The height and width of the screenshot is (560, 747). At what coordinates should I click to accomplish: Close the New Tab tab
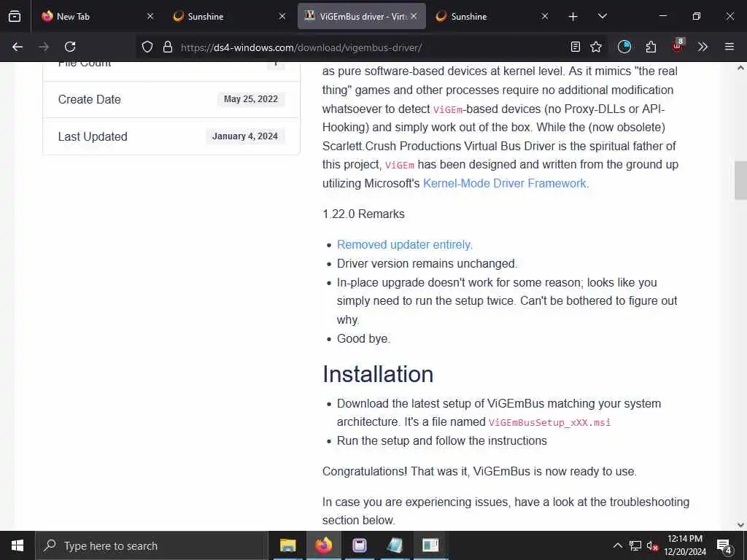[150, 16]
